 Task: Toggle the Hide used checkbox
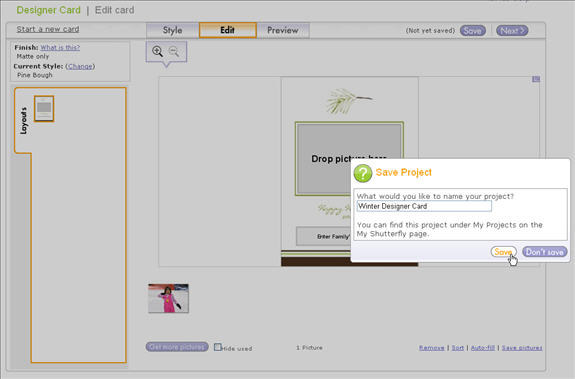[217, 347]
